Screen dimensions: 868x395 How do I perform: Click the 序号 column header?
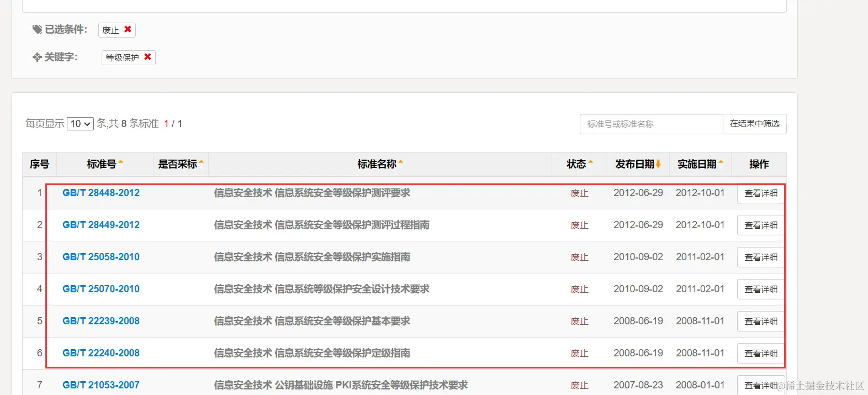(x=39, y=164)
